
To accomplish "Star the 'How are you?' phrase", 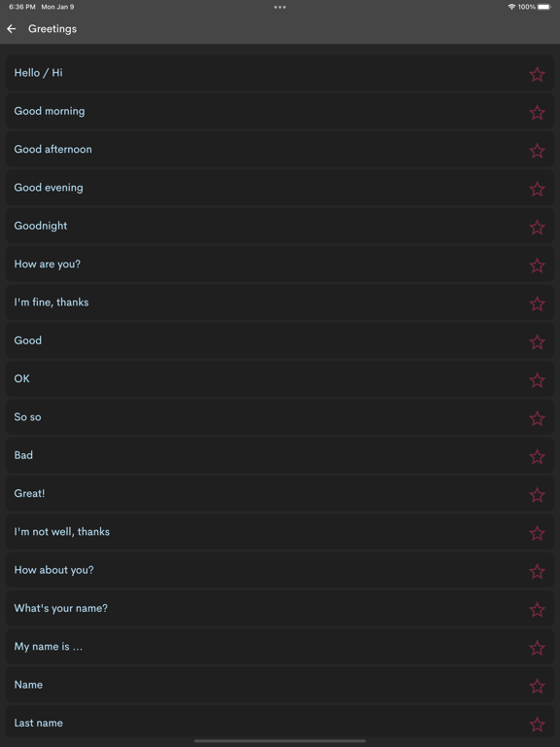I will (537, 266).
